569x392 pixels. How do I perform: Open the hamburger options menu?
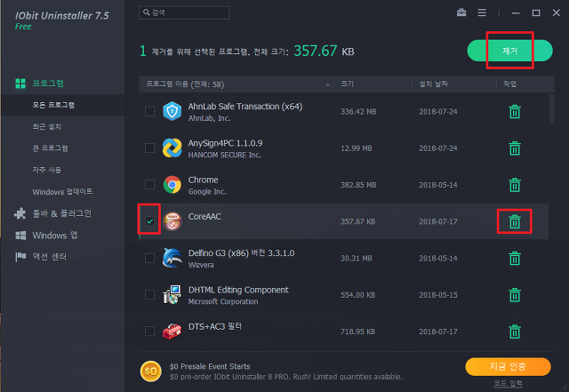click(482, 12)
